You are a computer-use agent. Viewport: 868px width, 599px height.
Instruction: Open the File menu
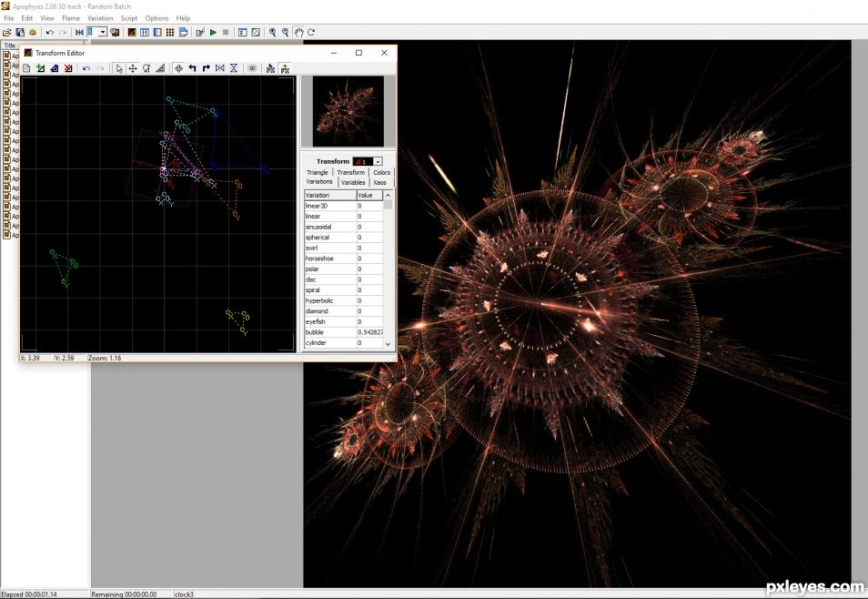pyautogui.click(x=9, y=18)
